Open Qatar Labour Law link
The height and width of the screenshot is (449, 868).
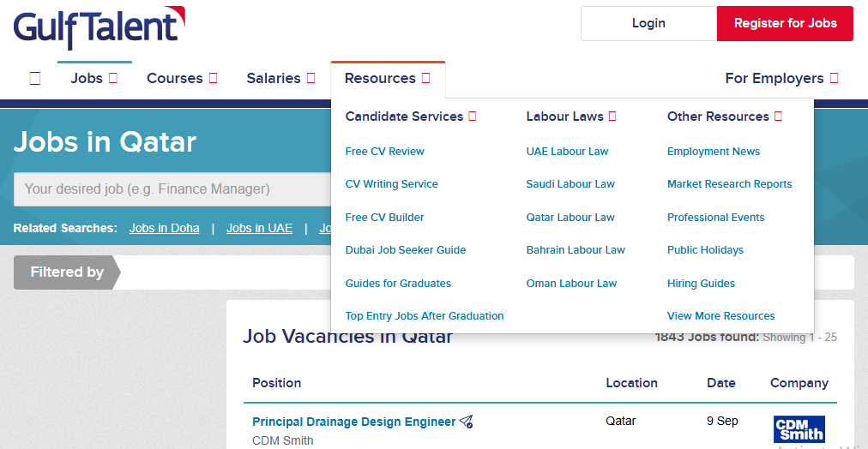[x=570, y=218]
